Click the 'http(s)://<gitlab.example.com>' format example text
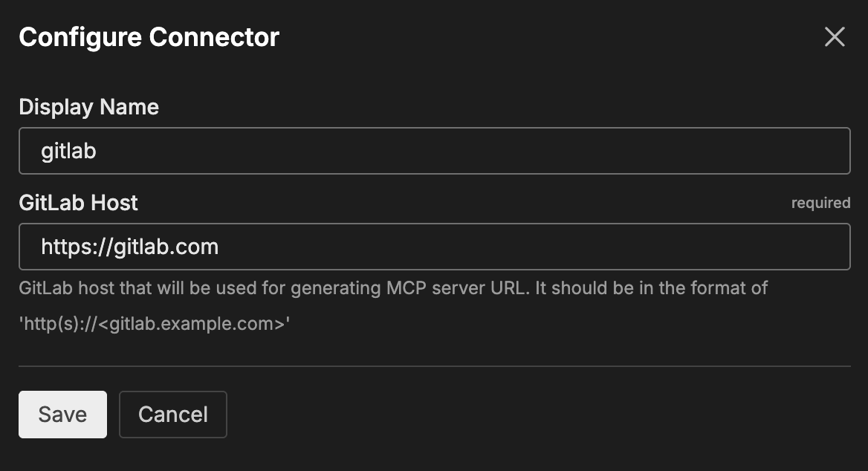This screenshot has width=868, height=471. coord(155,324)
